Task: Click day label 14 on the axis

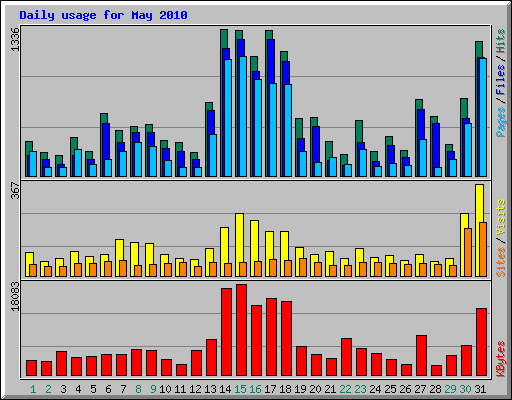Action: coord(225,389)
